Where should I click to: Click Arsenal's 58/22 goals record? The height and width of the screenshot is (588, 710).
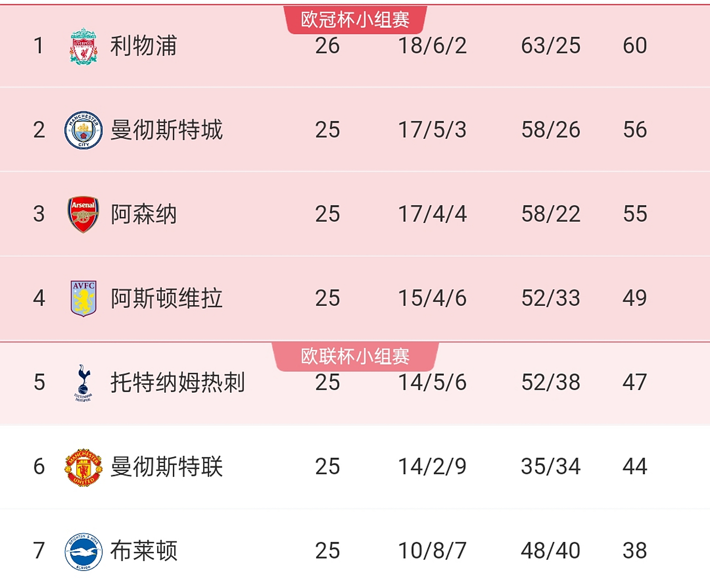[551, 215]
